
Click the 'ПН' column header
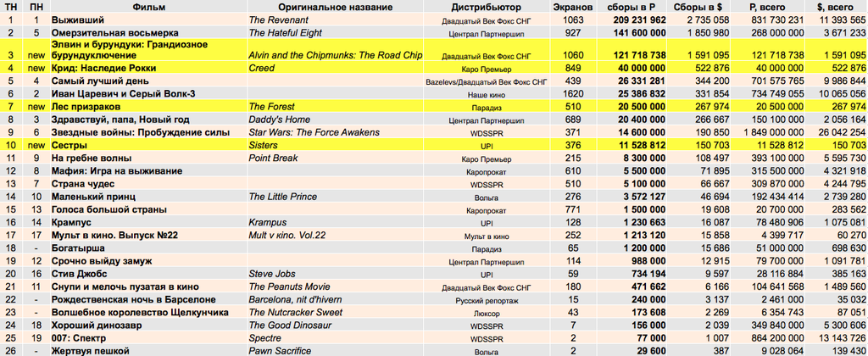(36, 7)
